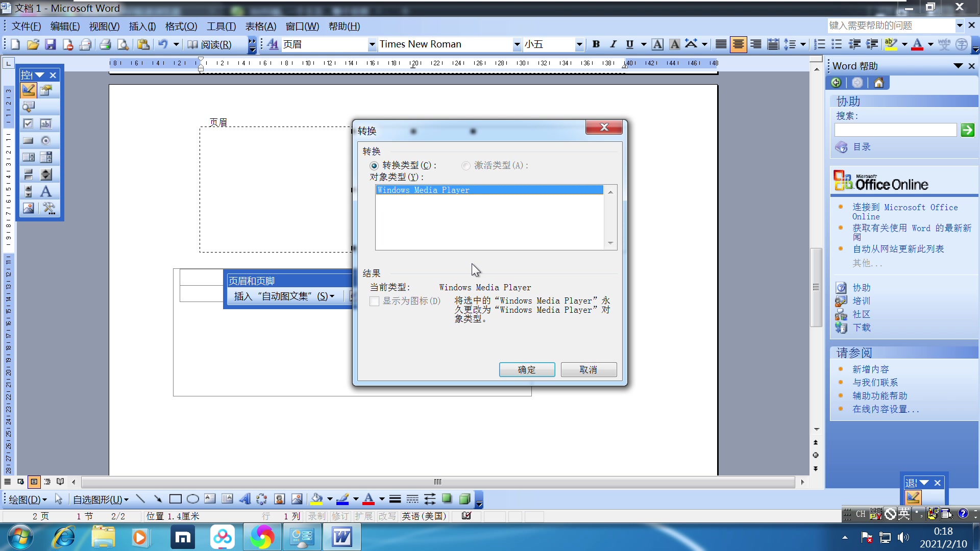980x551 pixels.
Task: Click the green start-search arrow button
Action: pos(967,130)
